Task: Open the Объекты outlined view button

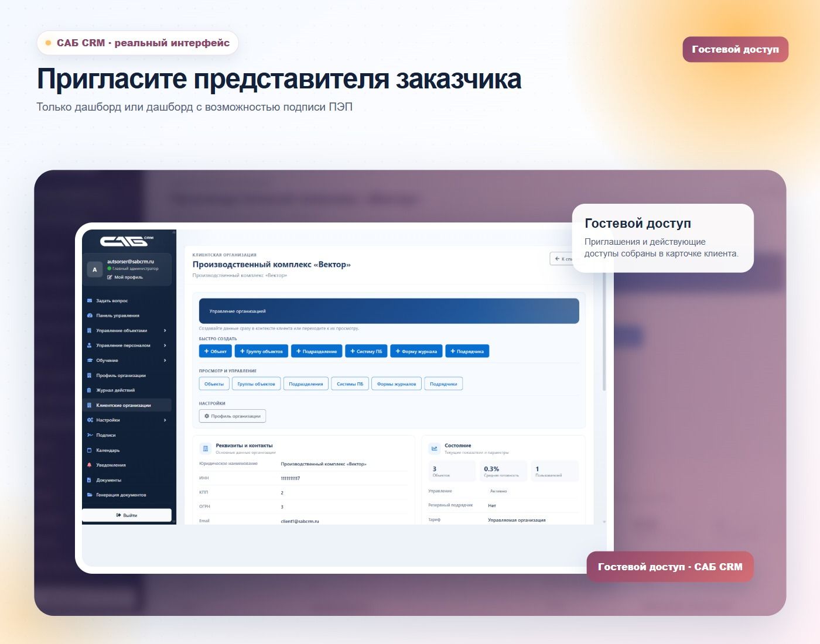Action: pyautogui.click(x=214, y=384)
